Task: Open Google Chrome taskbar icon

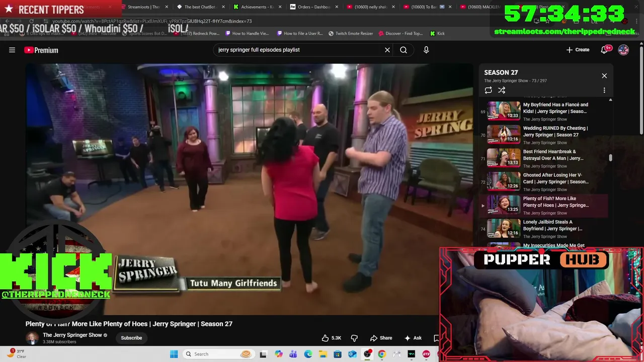Action: pyautogui.click(x=382, y=354)
